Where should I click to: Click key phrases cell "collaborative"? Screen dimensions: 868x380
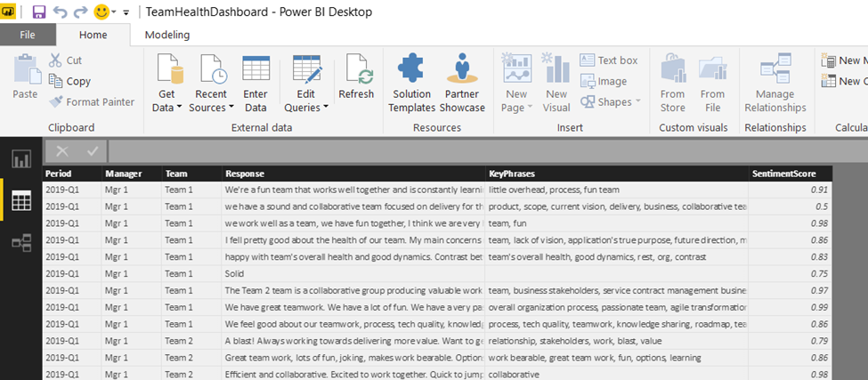pyautogui.click(x=617, y=375)
